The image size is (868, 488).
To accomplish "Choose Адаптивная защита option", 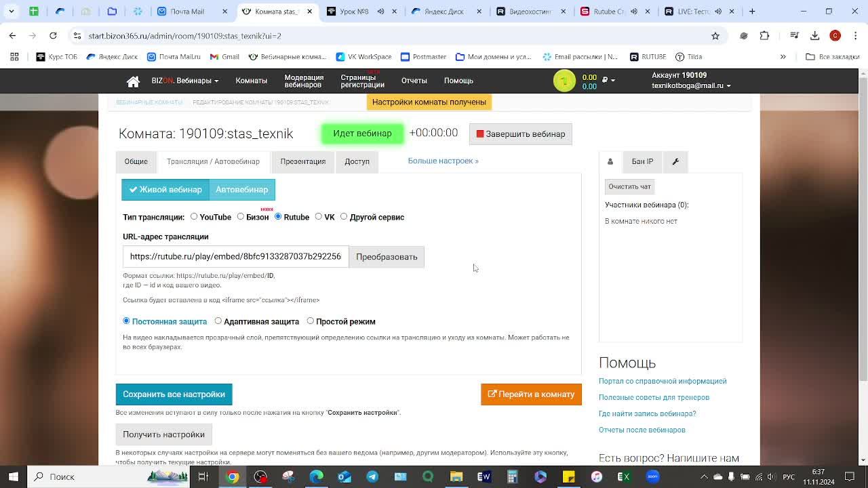I will click(218, 321).
